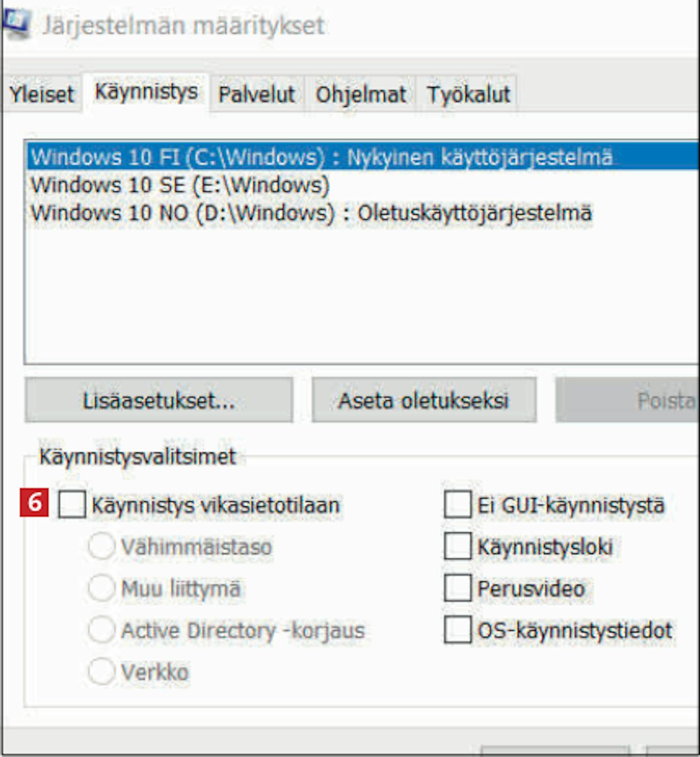Open the Työkalut tab

[x=468, y=94]
